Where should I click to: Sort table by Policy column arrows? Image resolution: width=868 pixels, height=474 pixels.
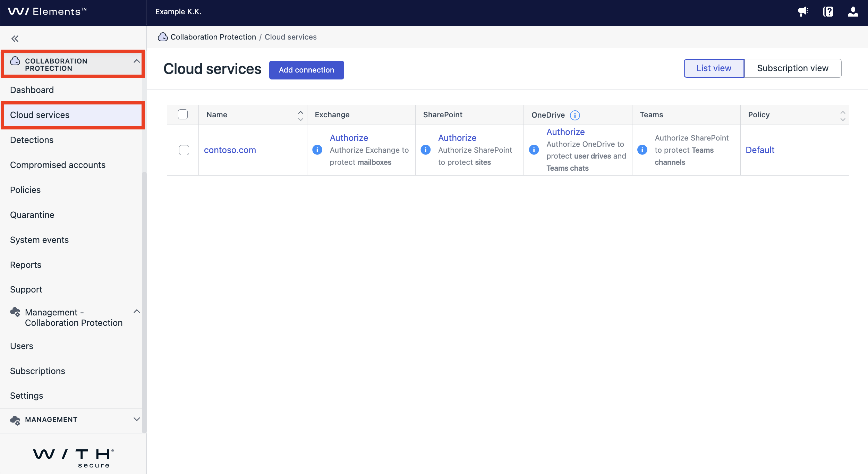coord(843,116)
